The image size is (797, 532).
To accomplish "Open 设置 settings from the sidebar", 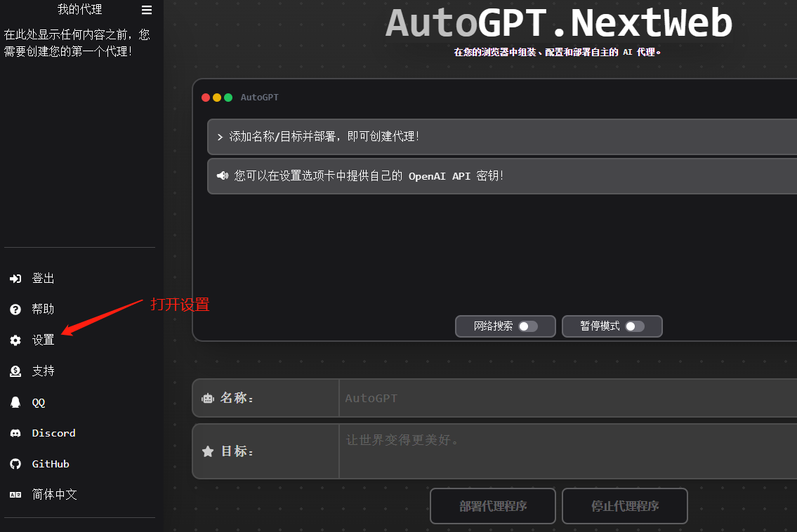I will [x=42, y=340].
